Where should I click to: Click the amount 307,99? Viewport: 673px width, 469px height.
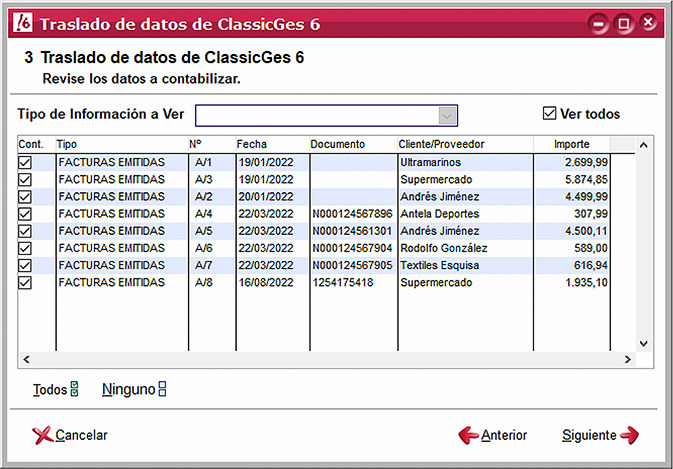(x=591, y=214)
